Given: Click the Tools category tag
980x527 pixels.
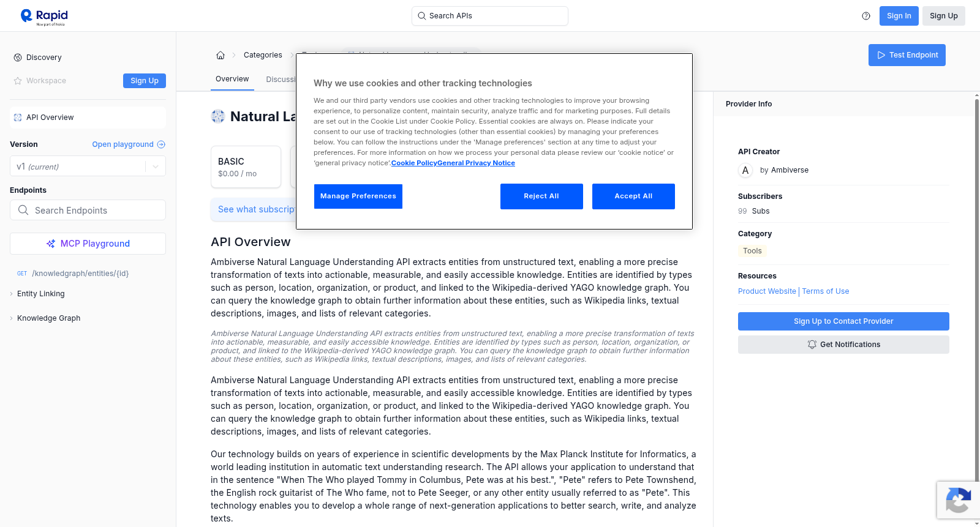Looking at the screenshot, I should click(752, 251).
